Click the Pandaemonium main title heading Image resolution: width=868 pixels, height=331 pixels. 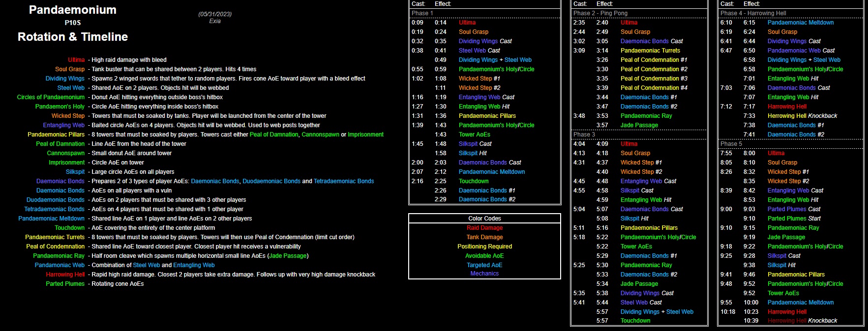coord(73,10)
